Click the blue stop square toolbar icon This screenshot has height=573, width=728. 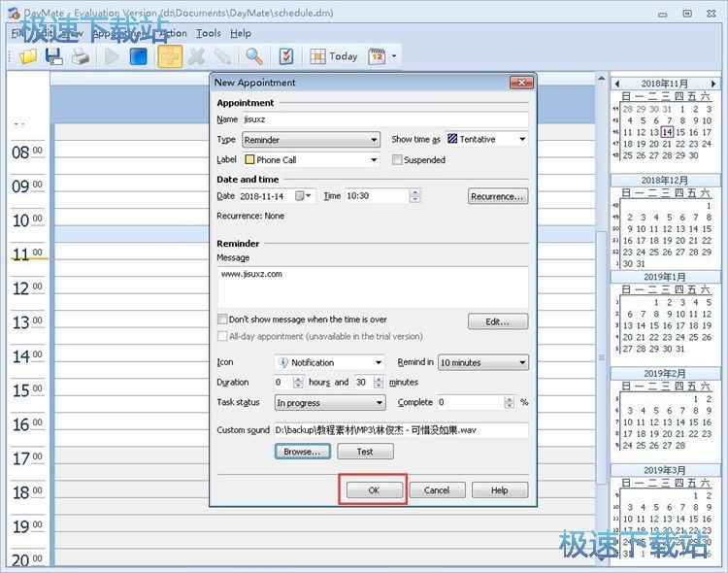(x=139, y=56)
